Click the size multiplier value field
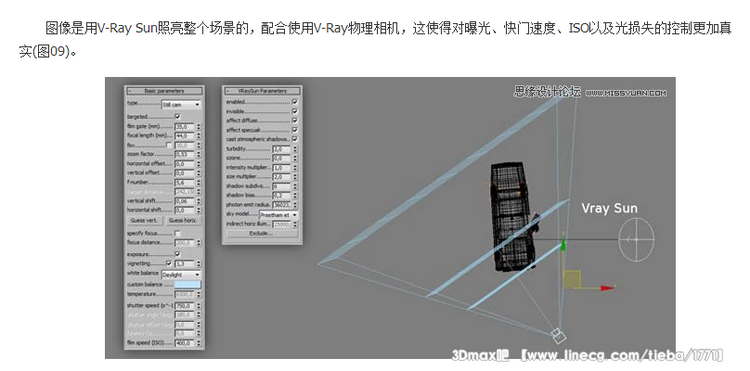This screenshot has width=750, height=371. (282, 177)
